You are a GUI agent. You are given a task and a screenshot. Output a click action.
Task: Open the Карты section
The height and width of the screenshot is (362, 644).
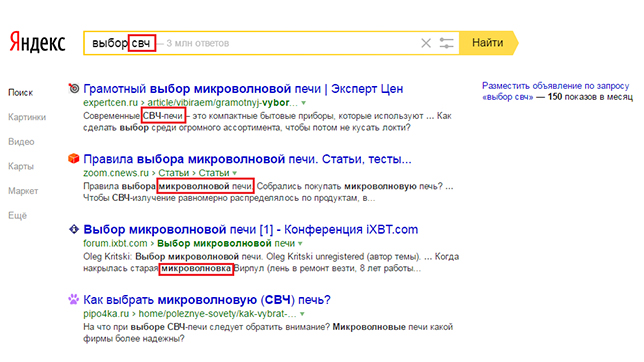point(21,166)
